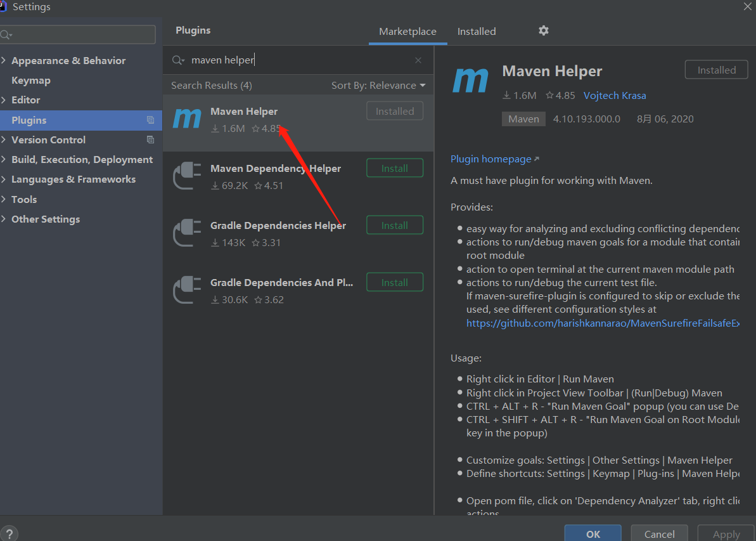This screenshot has height=541, width=756.
Task: Select the Gradle Dependencies Helper result title
Action: (278, 225)
